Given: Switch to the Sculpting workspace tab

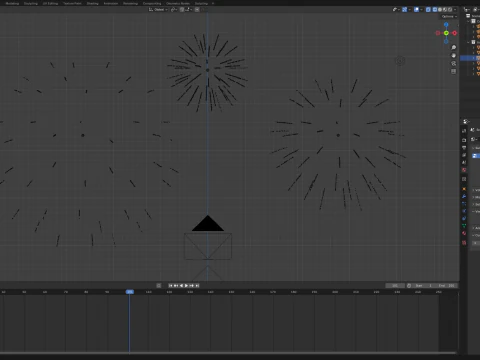Looking at the screenshot, I should [31, 3].
